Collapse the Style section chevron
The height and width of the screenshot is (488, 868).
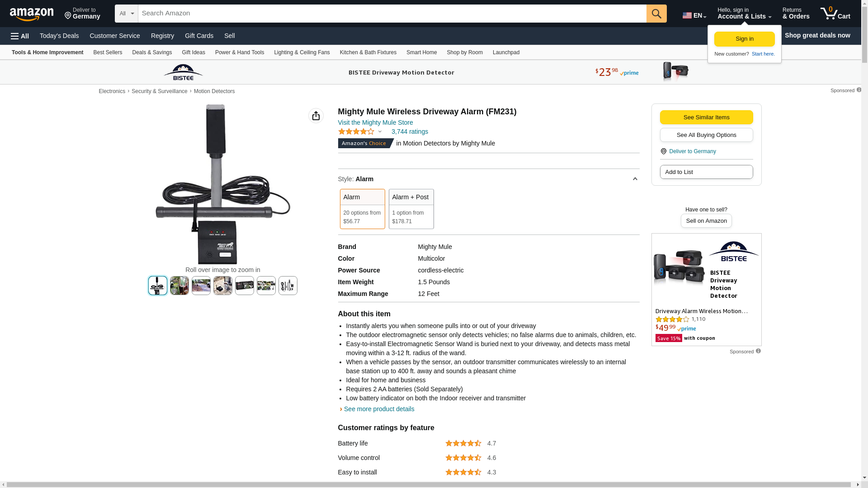pyautogui.click(x=635, y=179)
